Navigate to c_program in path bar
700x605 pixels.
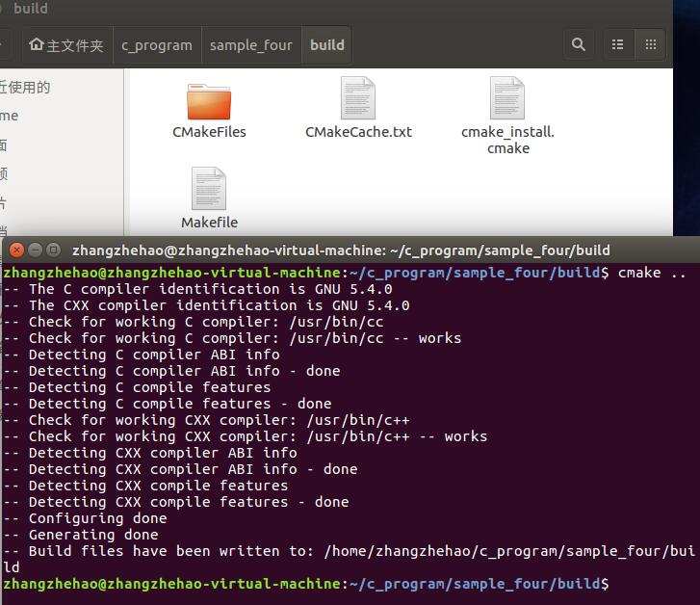[x=157, y=45]
